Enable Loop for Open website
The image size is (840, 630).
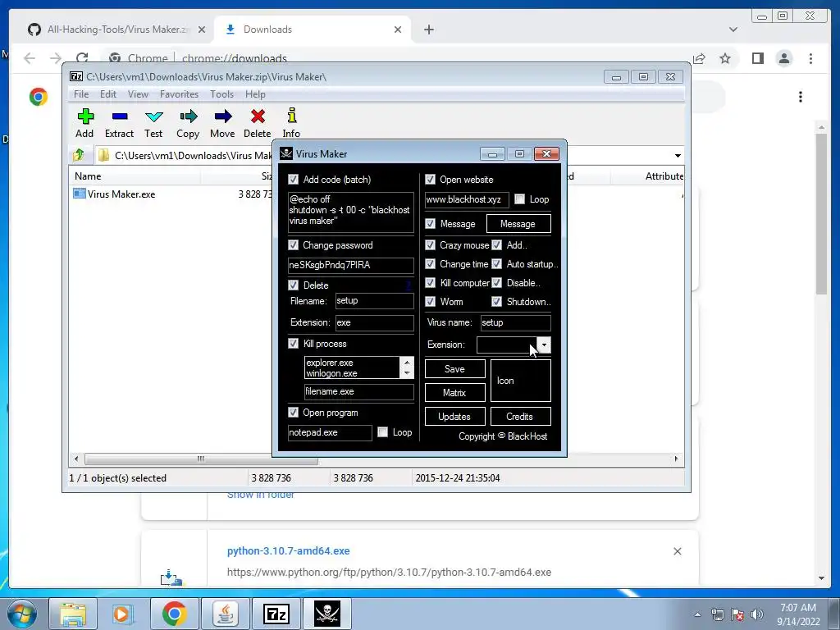pyautogui.click(x=519, y=199)
